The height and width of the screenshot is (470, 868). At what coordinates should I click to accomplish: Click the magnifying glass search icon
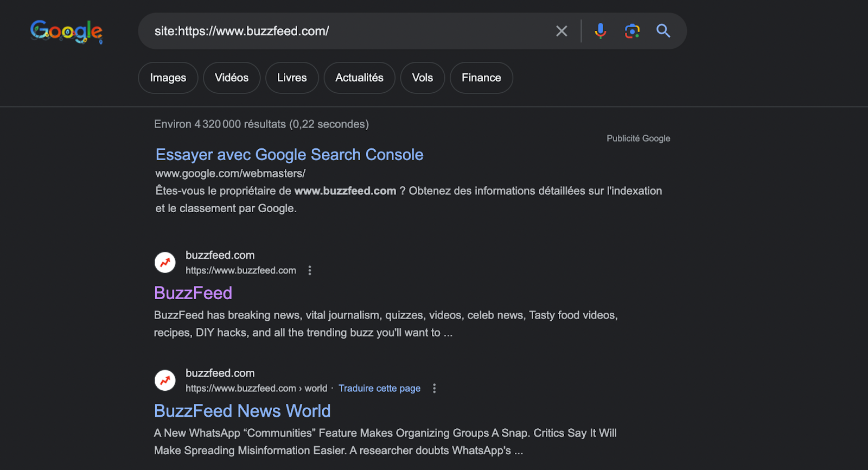tap(663, 31)
